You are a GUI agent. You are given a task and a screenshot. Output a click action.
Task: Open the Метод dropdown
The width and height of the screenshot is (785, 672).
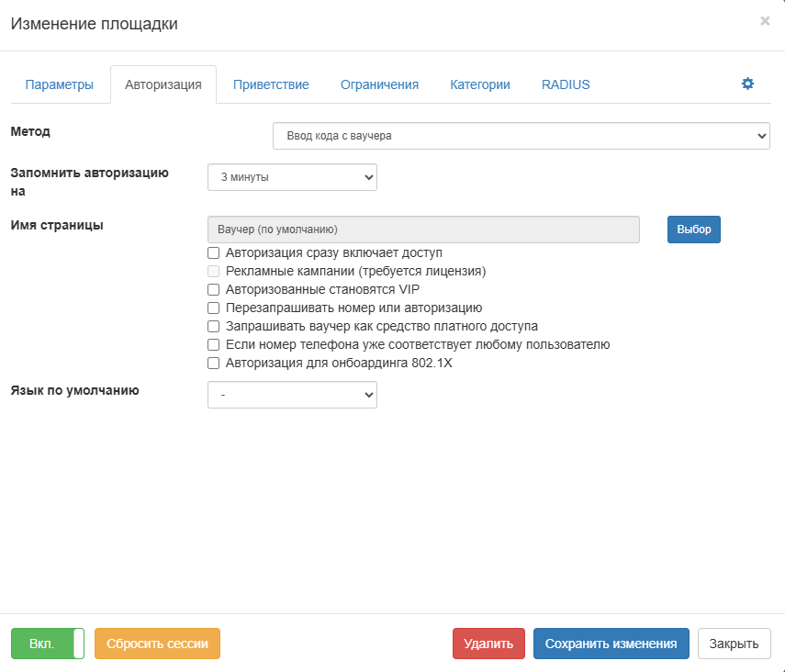(521, 136)
